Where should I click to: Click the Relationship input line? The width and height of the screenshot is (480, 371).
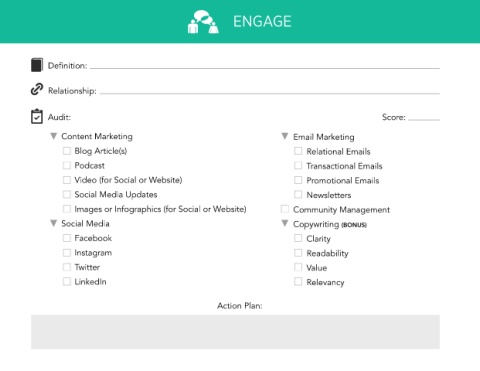(270, 91)
